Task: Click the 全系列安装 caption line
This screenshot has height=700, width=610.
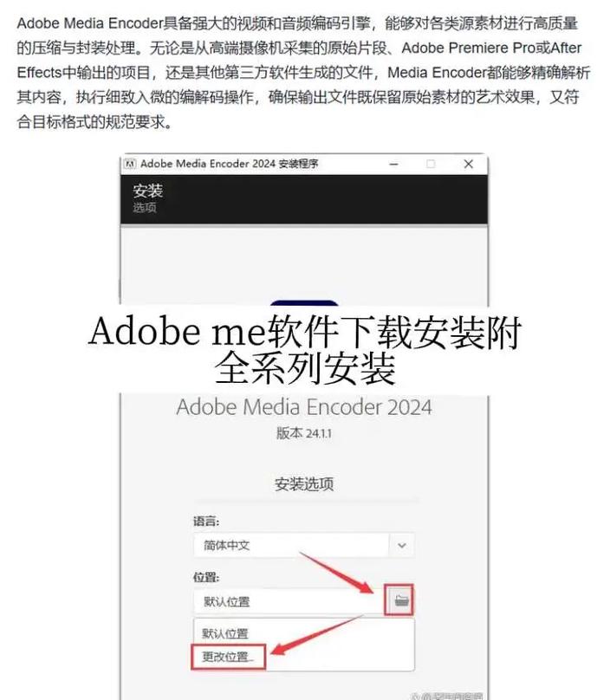Action: [x=305, y=368]
